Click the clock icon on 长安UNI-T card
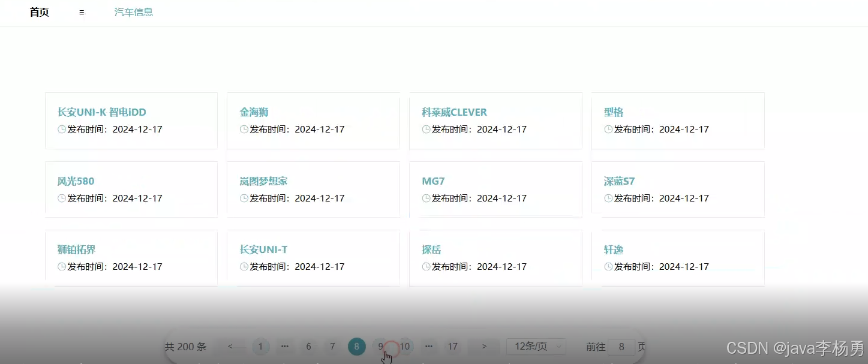 [244, 266]
